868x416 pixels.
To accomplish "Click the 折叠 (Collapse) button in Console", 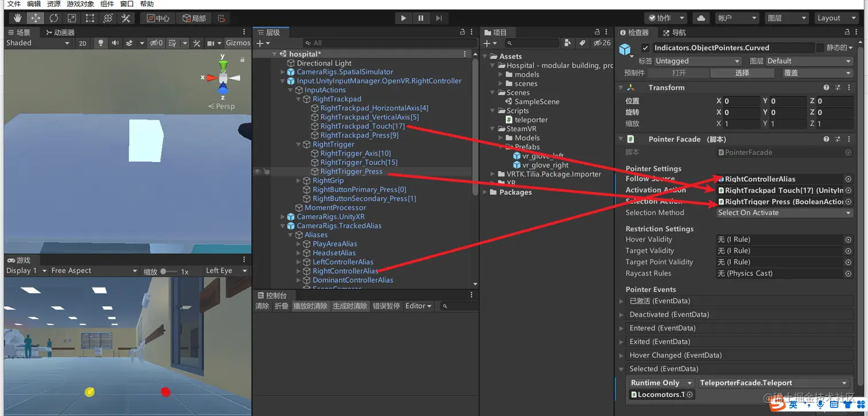I will (x=281, y=306).
